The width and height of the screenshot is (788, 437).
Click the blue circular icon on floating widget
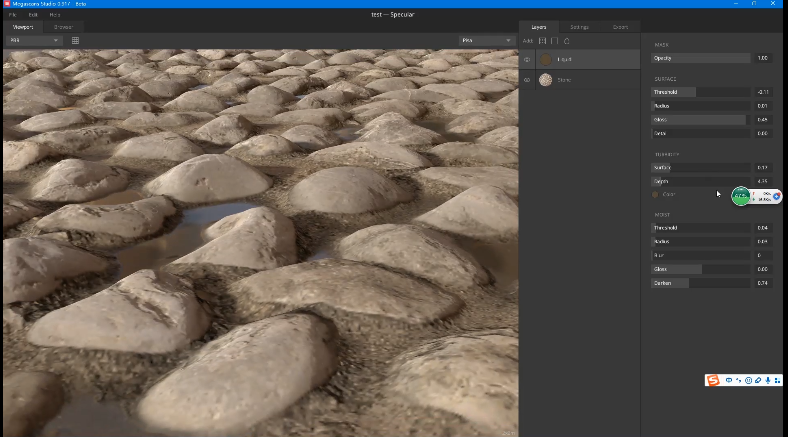tap(776, 196)
